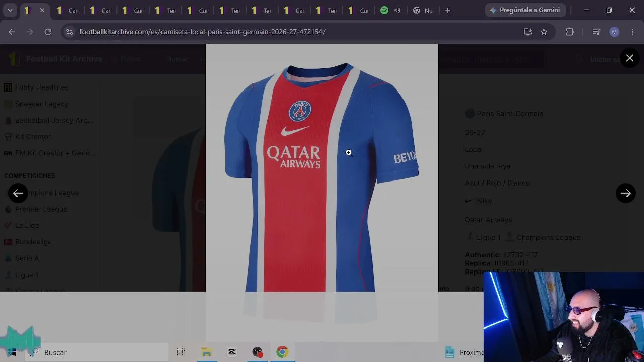Click the Nike brand in kit details
The width and height of the screenshot is (644, 362).
point(484,201)
